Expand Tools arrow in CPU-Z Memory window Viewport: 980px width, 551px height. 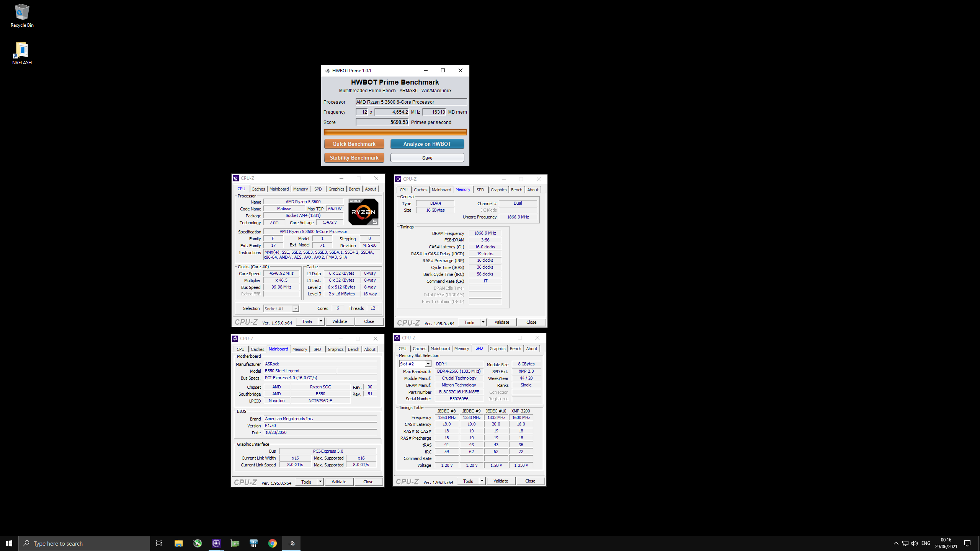(483, 322)
